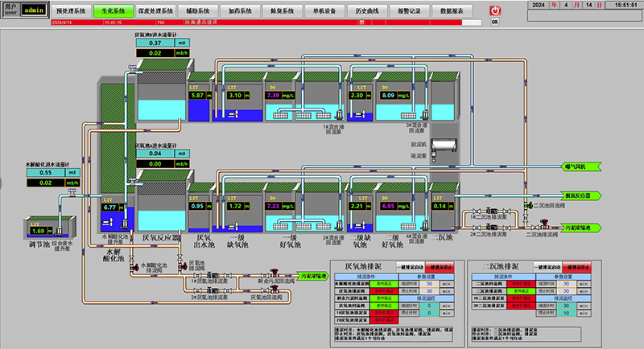
Task: Edit 二沉池排泥 停止时间 30 min field
Action: (x=566, y=291)
